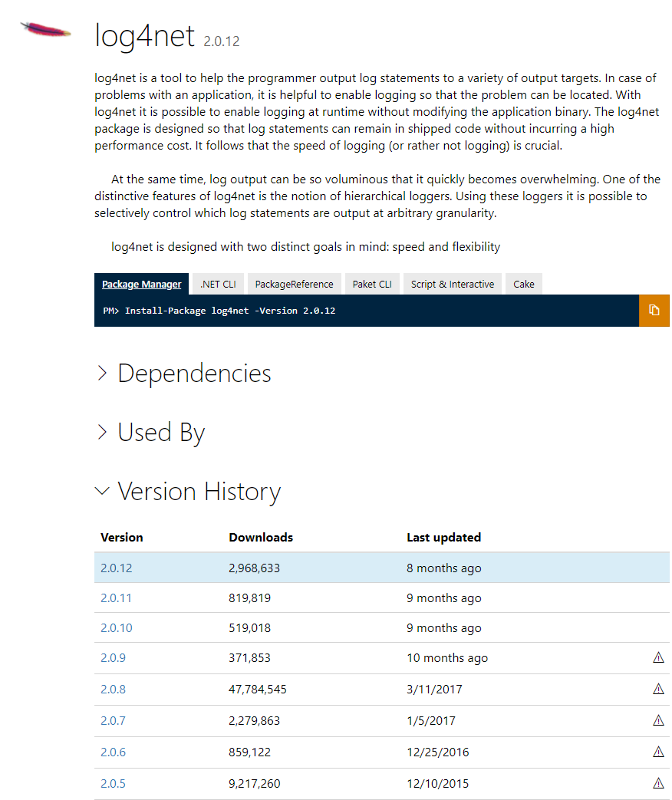Select the PackageReference tab
672x800 pixels.
[294, 284]
